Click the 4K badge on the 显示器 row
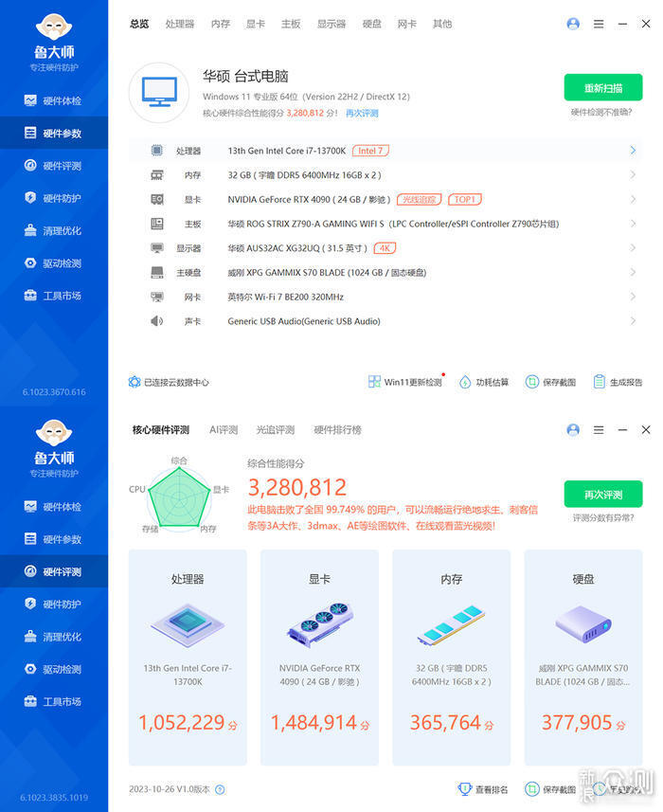The image size is (663, 812). pos(385,248)
